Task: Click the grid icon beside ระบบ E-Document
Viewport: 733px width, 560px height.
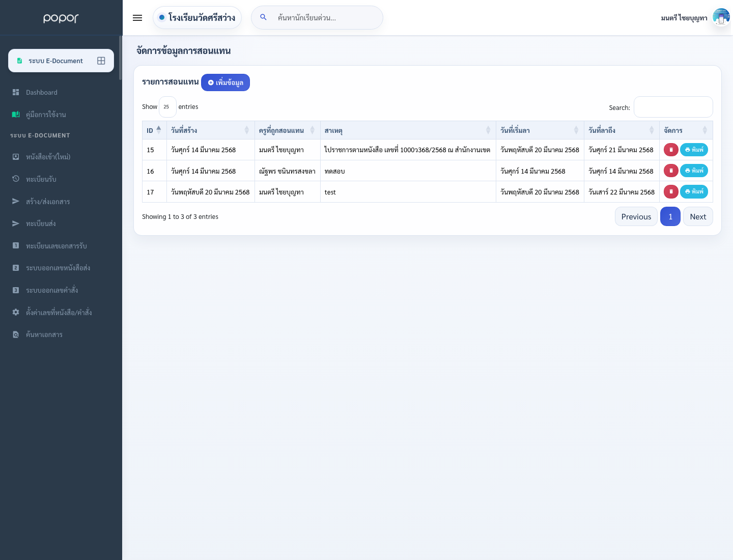Action: pyautogui.click(x=101, y=61)
